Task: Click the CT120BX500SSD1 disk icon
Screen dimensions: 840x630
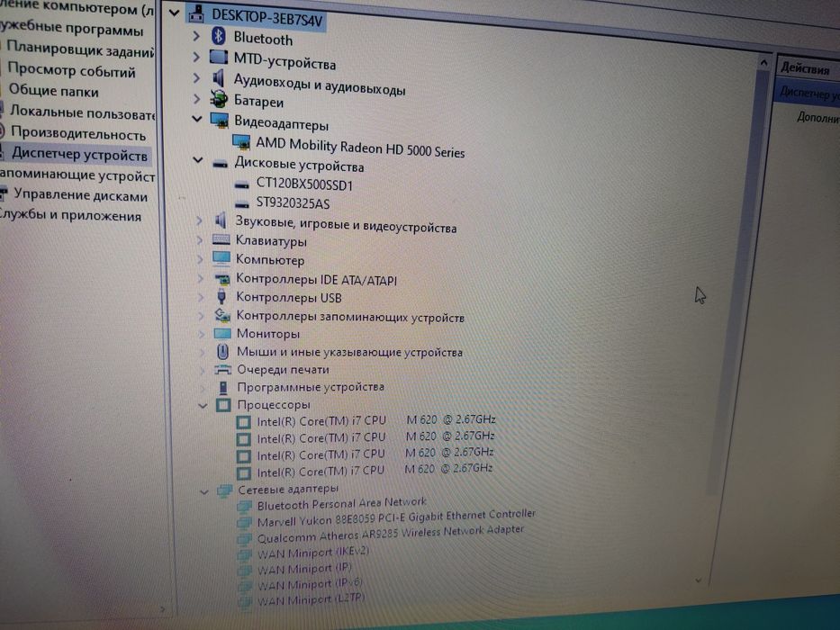Action: [242, 185]
